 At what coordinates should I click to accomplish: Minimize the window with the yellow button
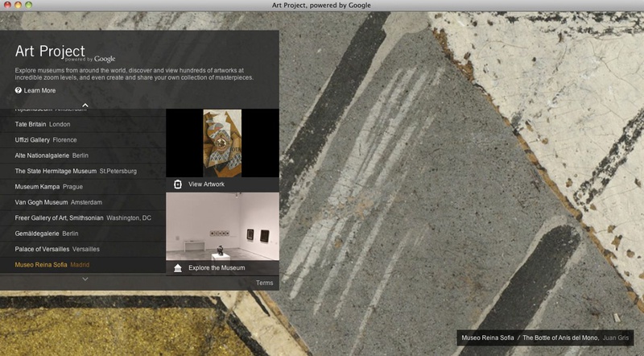[18, 5]
